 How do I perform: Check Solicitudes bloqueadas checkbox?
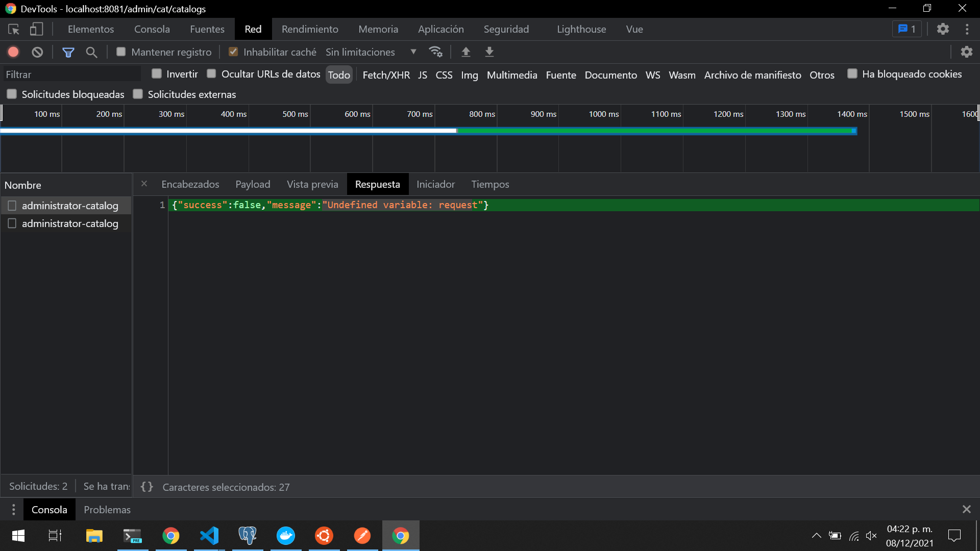[12, 94]
